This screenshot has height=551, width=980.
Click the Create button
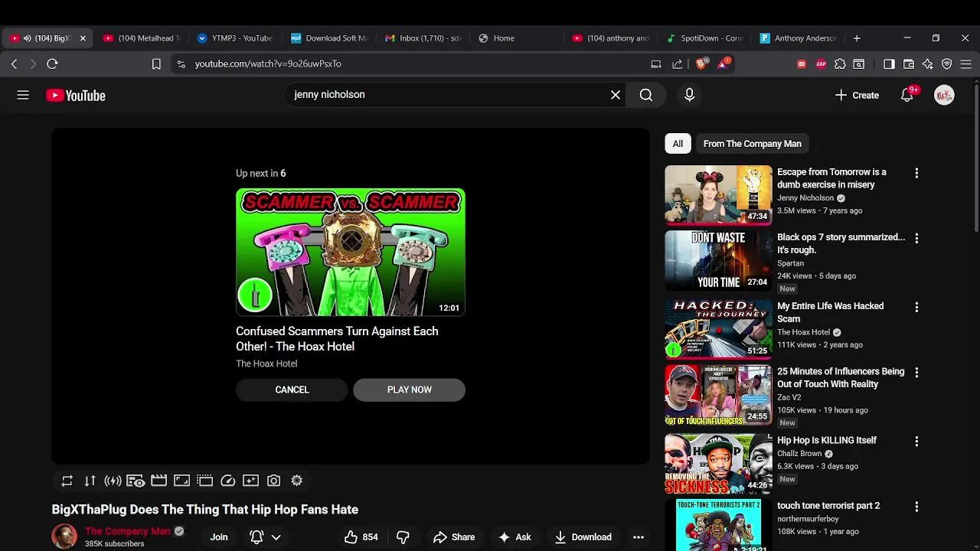pos(857,95)
